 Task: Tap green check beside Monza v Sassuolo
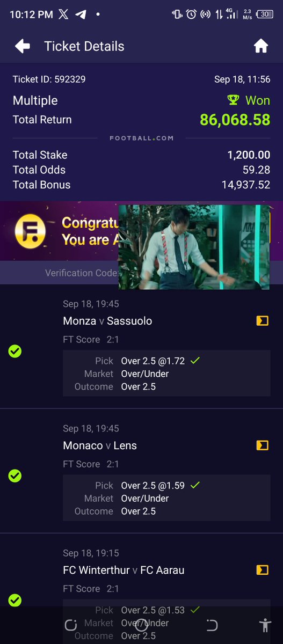(15, 351)
